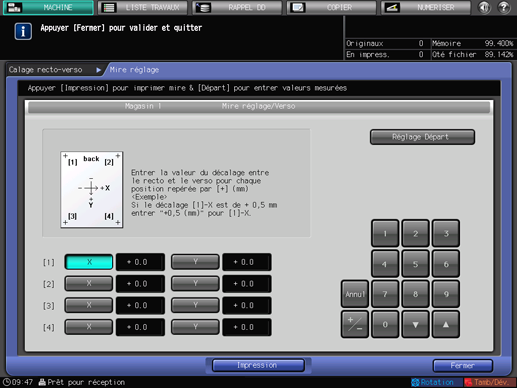Screen dimensions: 517x388
Task: Tap keypad digit 8
Action: 415,294
